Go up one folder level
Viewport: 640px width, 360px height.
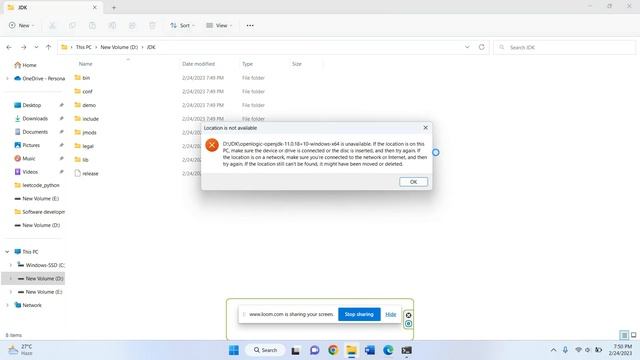(48, 47)
